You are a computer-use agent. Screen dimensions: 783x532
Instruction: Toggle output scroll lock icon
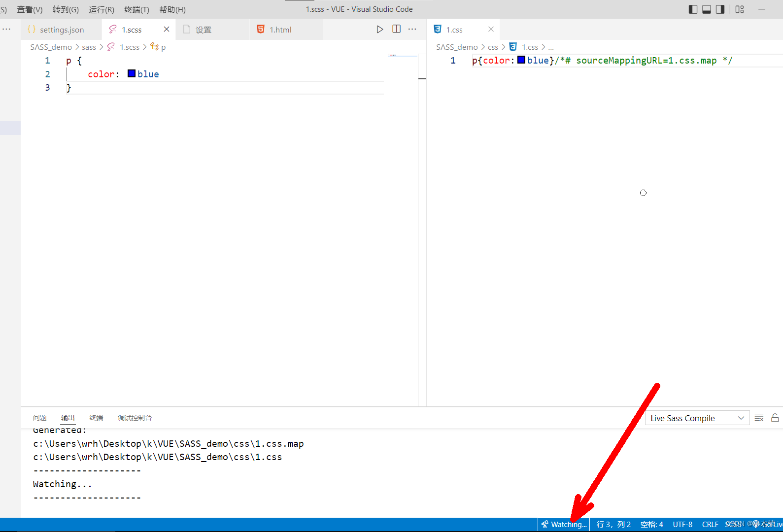pyautogui.click(x=775, y=418)
